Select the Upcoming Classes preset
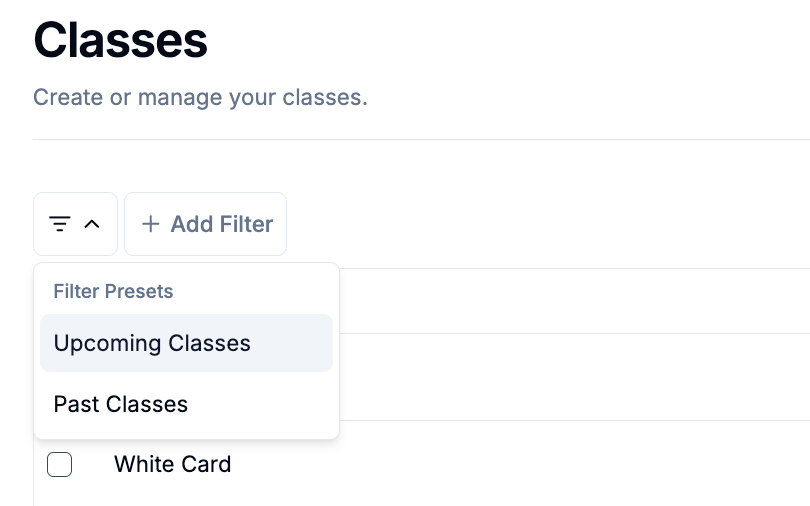Image resolution: width=810 pixels, height=506 pixels. 186,343
